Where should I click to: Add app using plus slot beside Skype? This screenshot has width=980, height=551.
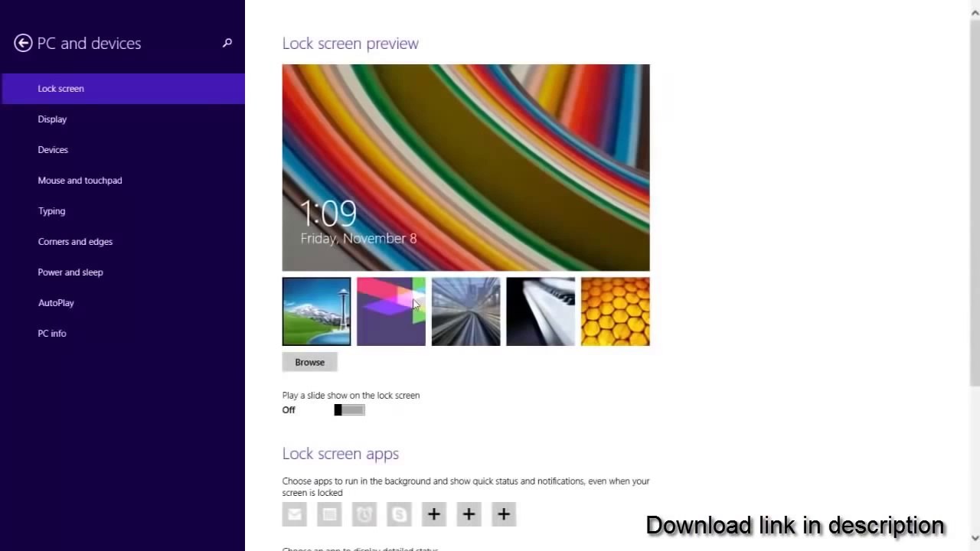click(x=434, y=514)
